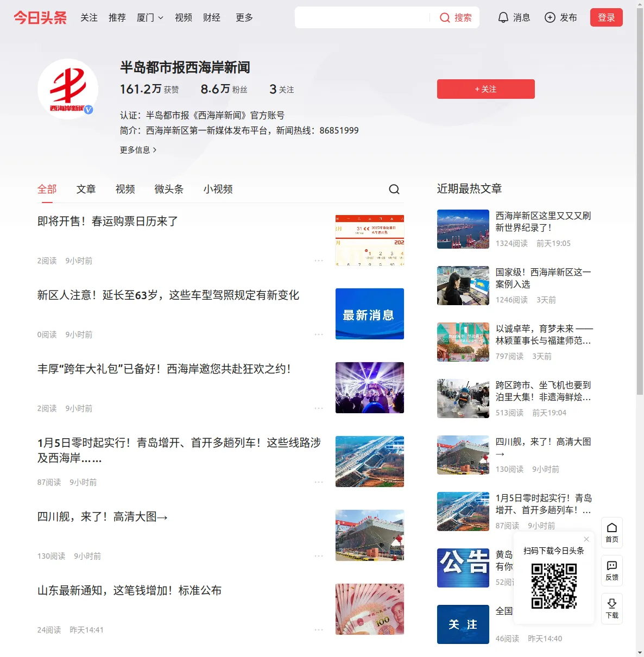Open feed article 1月5日零时起实行！青岛增开
The width and height of the screenshot is (644, 657).
coord(179,451)
